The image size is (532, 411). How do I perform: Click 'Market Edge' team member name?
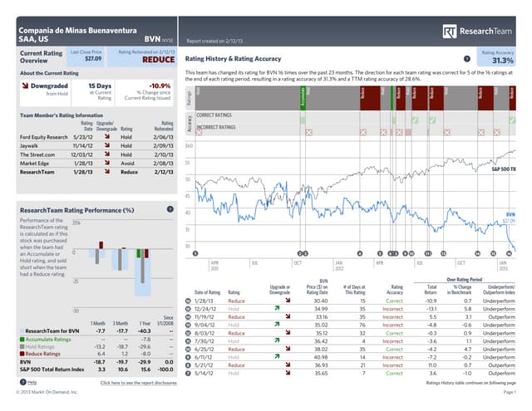(x=34, y=164)
